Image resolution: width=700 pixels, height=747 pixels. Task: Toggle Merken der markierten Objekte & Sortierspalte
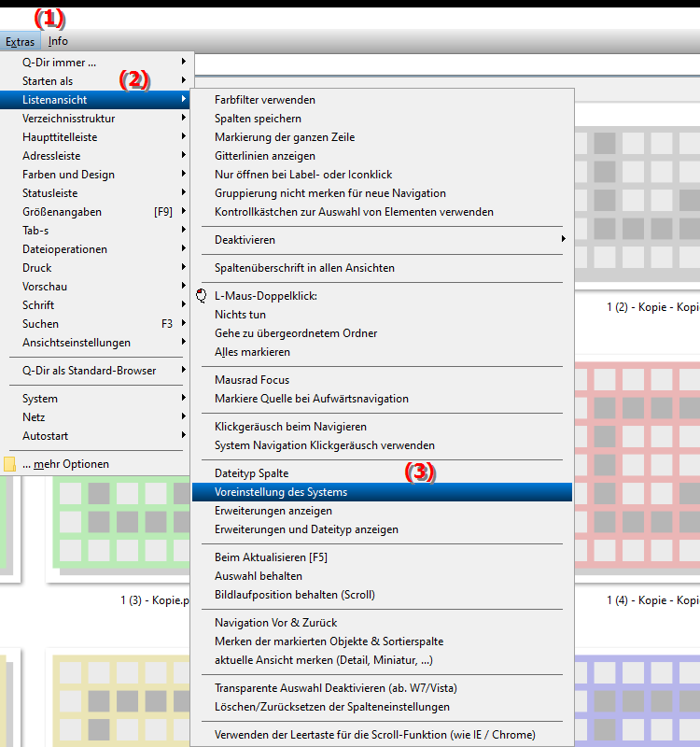[x=382, y=641]
